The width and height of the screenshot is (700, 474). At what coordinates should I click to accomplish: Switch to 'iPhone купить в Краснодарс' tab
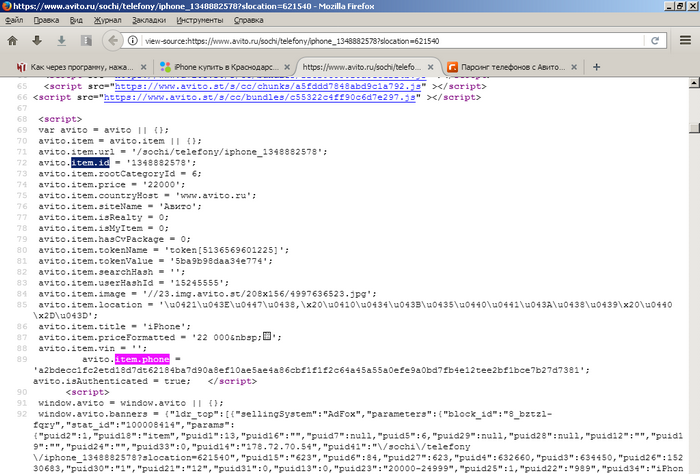tap(222, 67)
